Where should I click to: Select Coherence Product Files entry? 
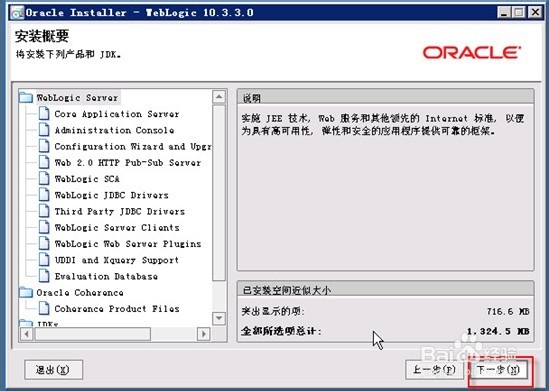pyautogui.click(x=117, y=309)
